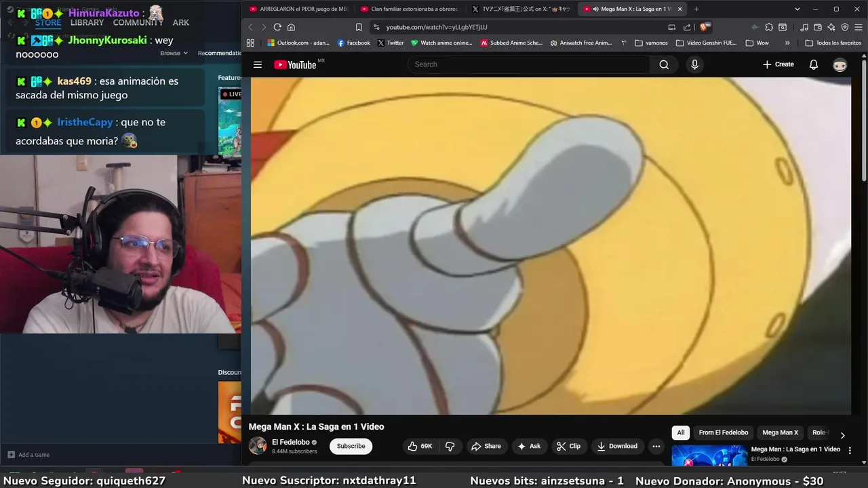Screen dimensions: 868x488
Task: Create a clip with the Clip button
Action: [x=568, y=446]
